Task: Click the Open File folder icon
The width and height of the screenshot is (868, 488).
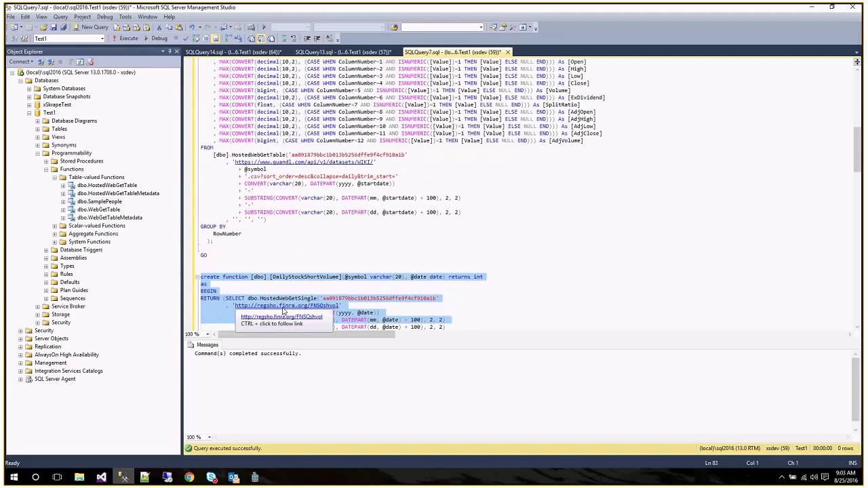Action: [43, 27]
